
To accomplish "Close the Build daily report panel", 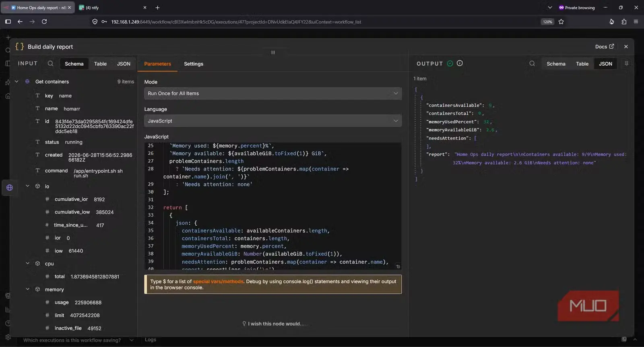I will pos(626,47).
